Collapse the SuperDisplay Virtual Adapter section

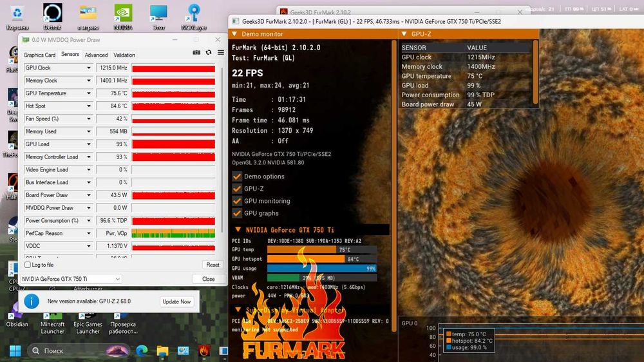pyautogui.click(x=238, y=310)
